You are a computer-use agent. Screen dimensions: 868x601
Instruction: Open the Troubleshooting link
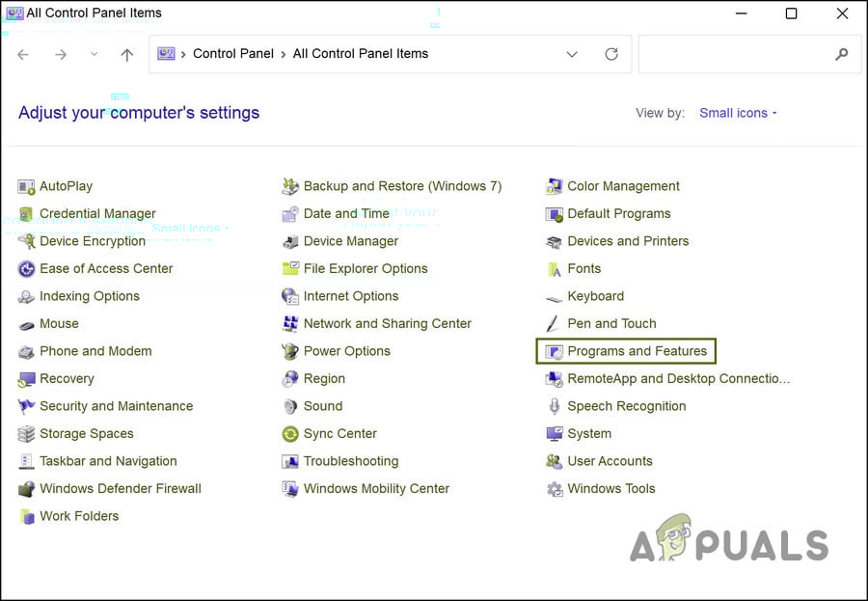[x=350, y=462]
